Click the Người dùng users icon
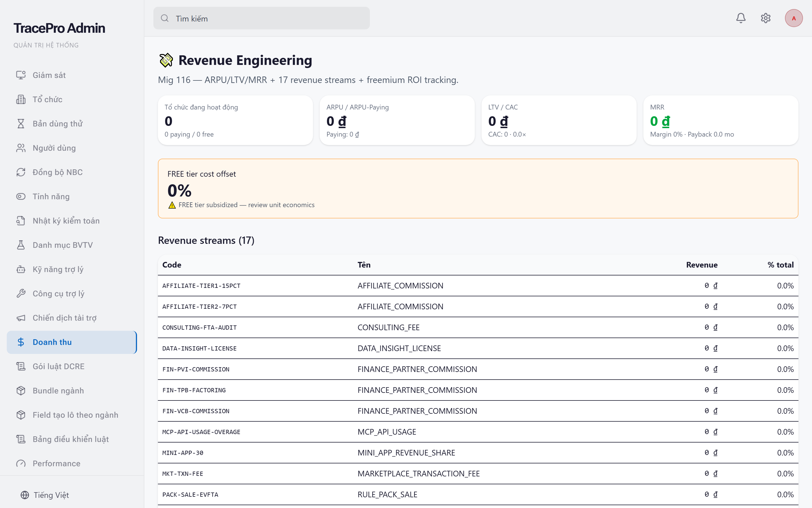Screen dimensions: 812x508 pyautogui.click(x=21, y=148)
